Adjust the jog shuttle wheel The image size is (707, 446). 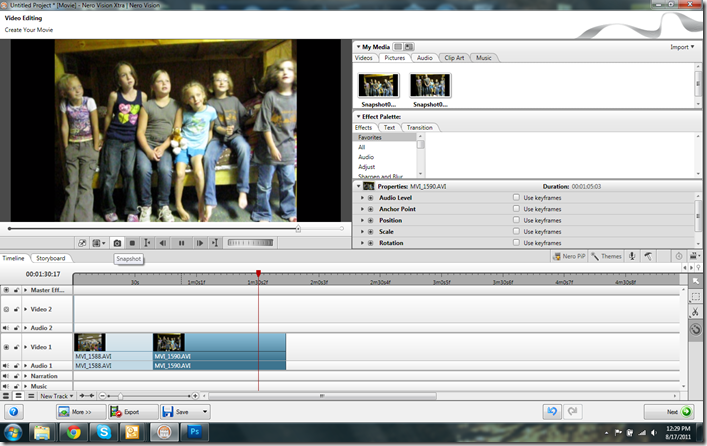coord(250,243)
